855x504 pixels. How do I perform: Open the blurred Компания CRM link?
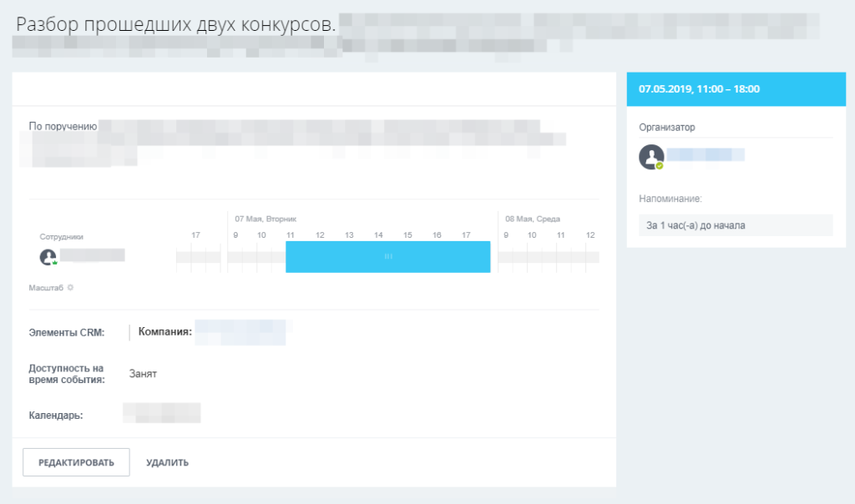click(x=240, y=332)
